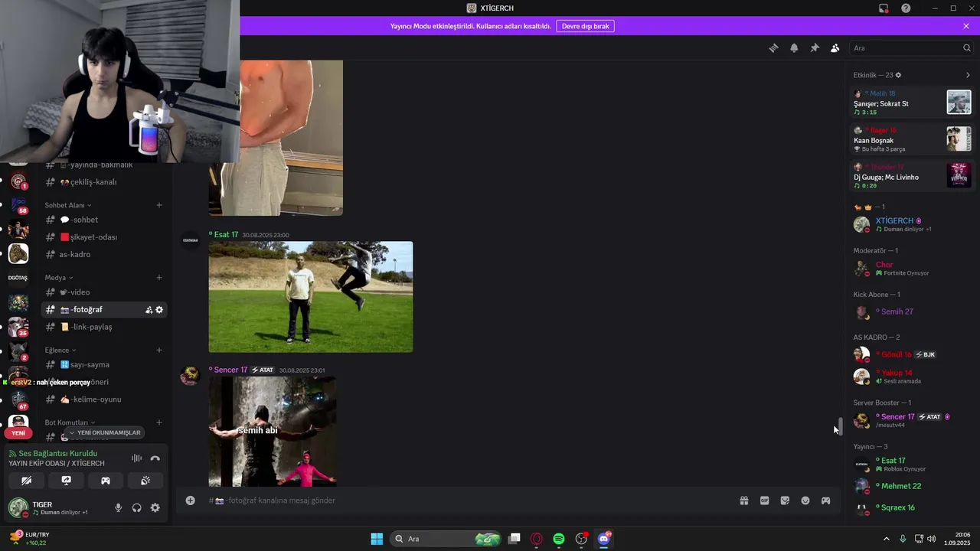Open Şanışer; Sokrat St activity card
This screenshot has width=980, height=551.
(911, 103)
